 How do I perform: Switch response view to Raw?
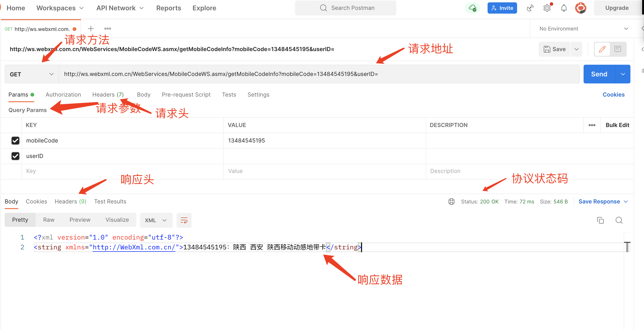point(48,220)
